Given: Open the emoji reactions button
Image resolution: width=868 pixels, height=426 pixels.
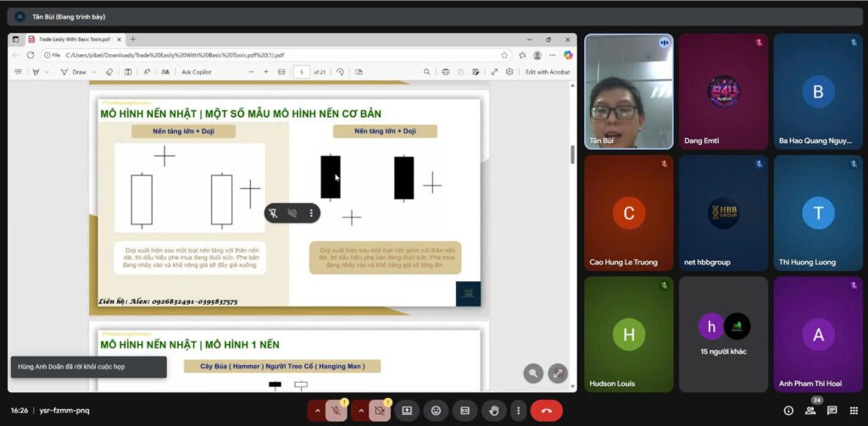Looking at the screenshot, I should (436, 411).
